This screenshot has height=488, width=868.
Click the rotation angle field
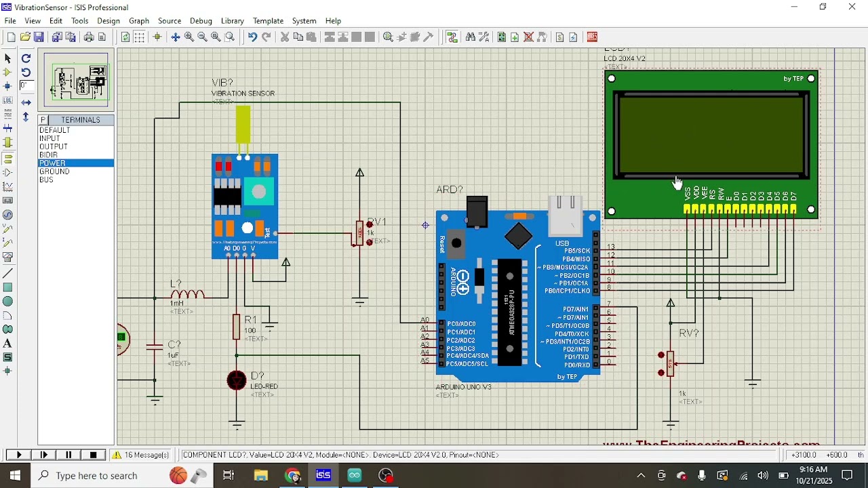tap(27, 85)
